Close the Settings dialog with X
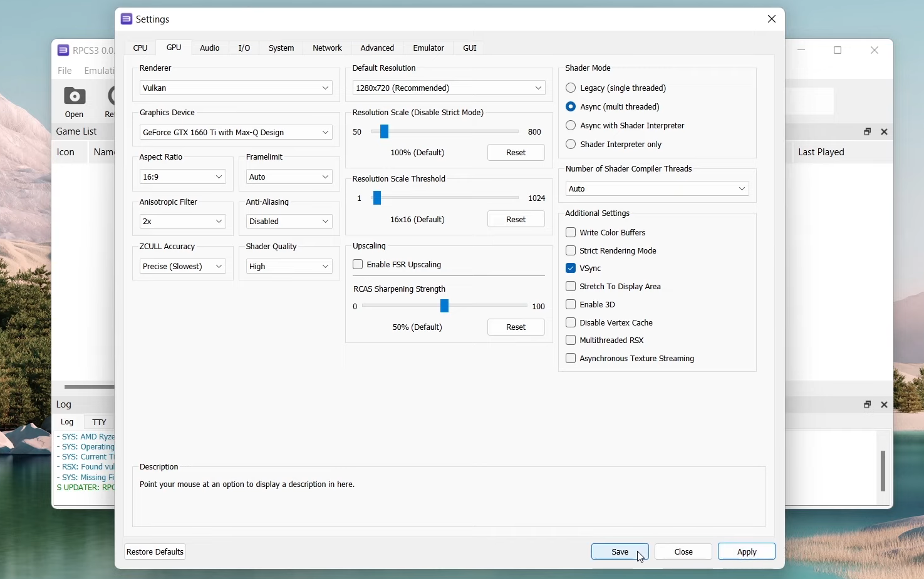The image size is (924, 579). pos(772,19)
